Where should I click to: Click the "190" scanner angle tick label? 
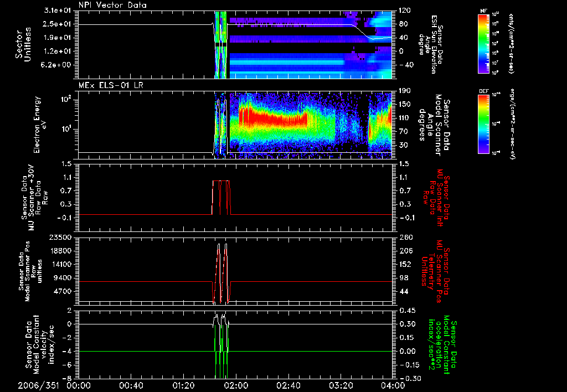(x=405, y=91)
